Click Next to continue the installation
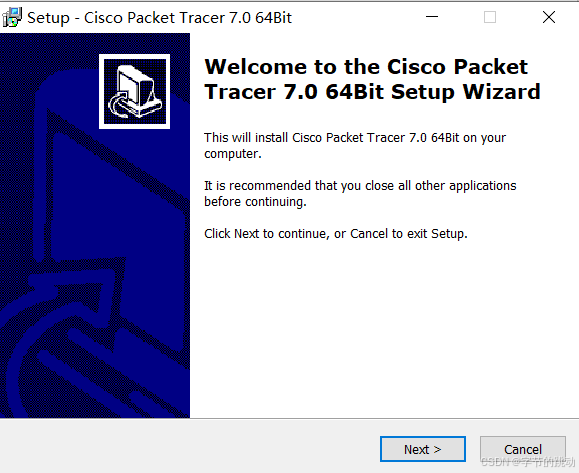Viewport: 579px width, 473px height. (423, 449)
